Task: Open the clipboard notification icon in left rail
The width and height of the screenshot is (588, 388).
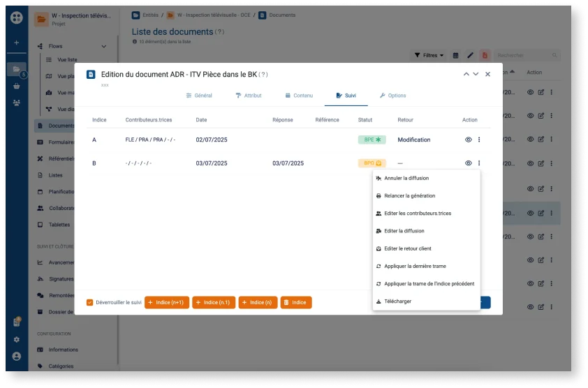Action: click(17, 322)
